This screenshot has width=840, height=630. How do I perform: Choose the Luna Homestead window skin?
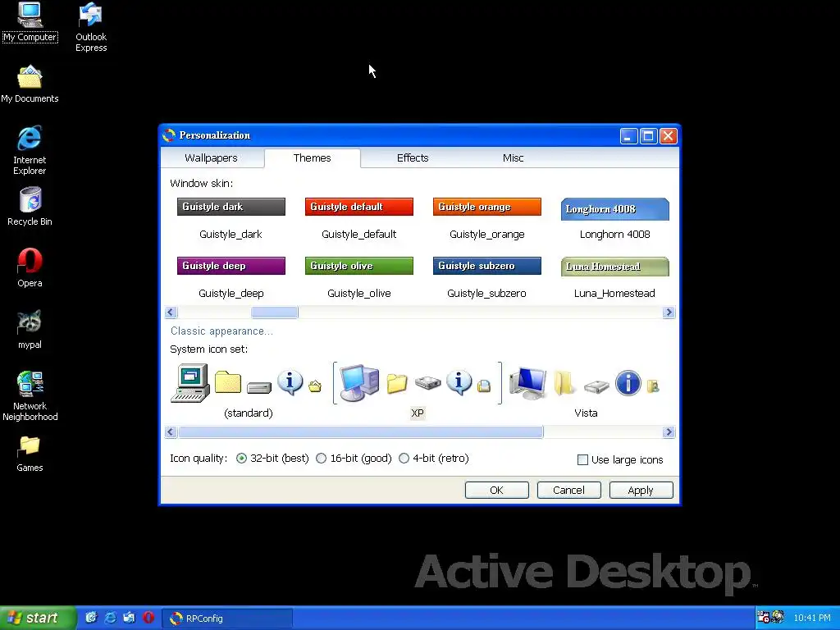[x=615, y=277]
